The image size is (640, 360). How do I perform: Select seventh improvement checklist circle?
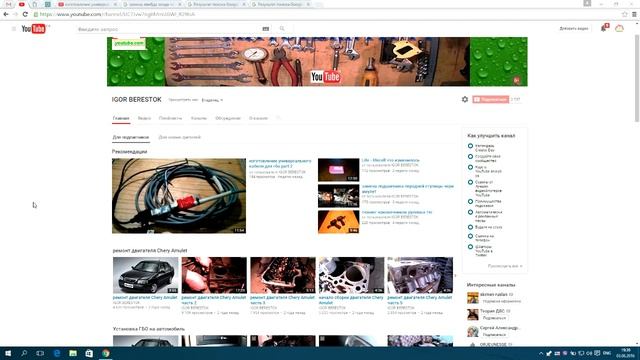(470, 227)
